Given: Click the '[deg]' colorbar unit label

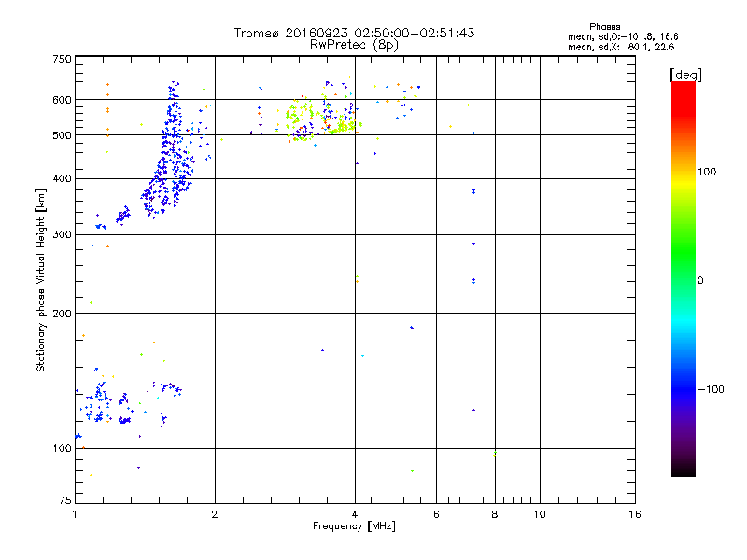Looking at the screenshot, I should click(685, 75).
